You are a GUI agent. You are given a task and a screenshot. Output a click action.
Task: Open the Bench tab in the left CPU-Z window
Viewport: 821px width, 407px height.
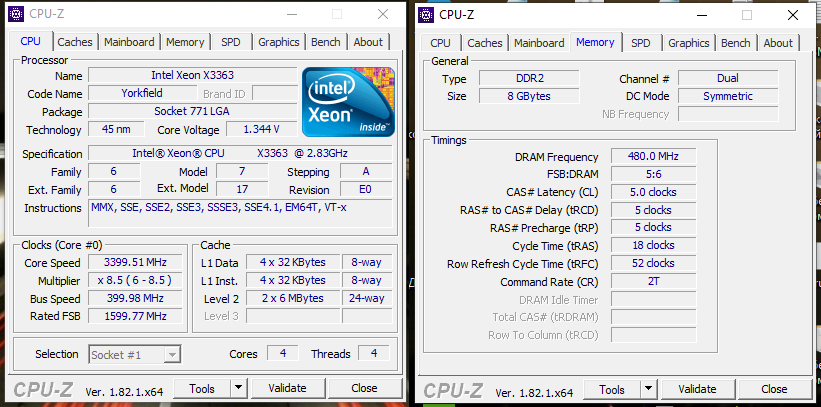click(x=326, y=42)
